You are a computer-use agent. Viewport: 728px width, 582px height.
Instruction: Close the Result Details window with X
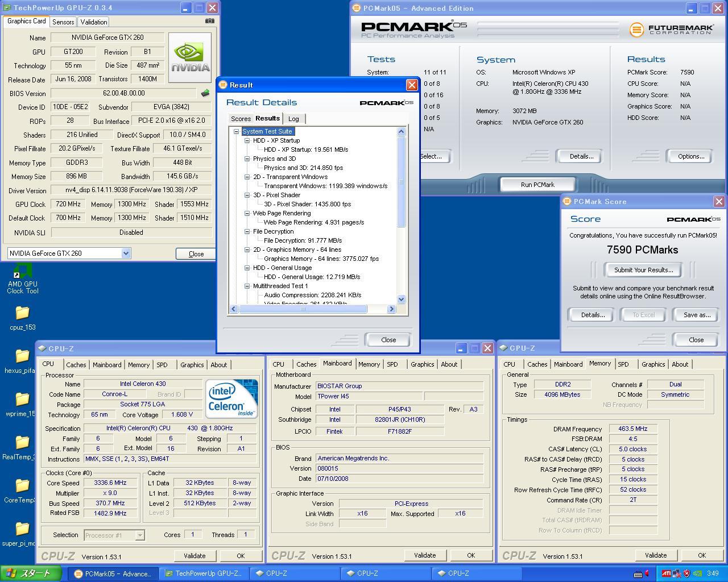412,85
